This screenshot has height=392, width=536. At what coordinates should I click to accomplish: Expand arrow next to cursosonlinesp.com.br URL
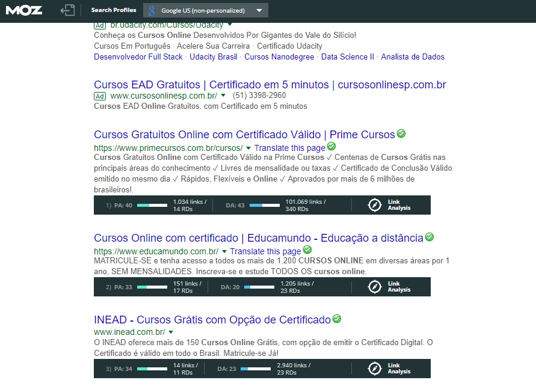[x=223, y=96]
